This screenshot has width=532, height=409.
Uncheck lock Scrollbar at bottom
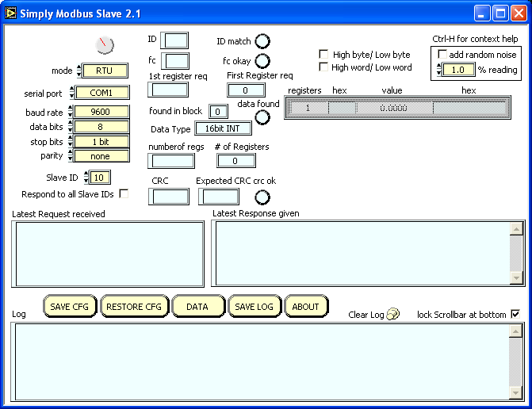pos(515,314)
